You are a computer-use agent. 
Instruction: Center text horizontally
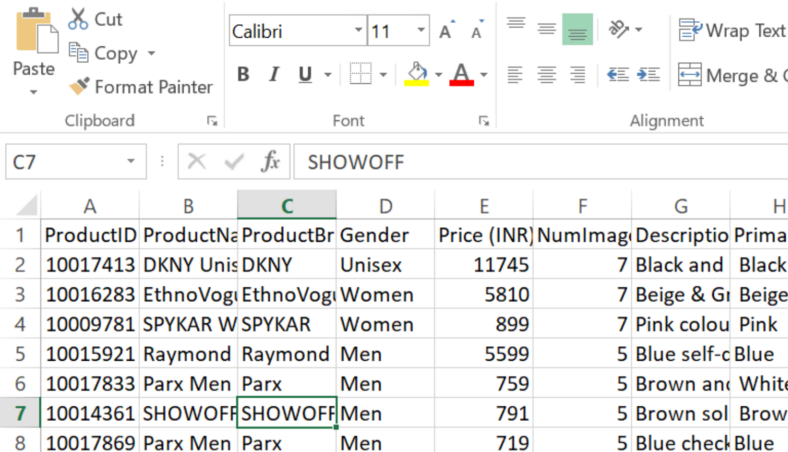click(x=546, y=75)
